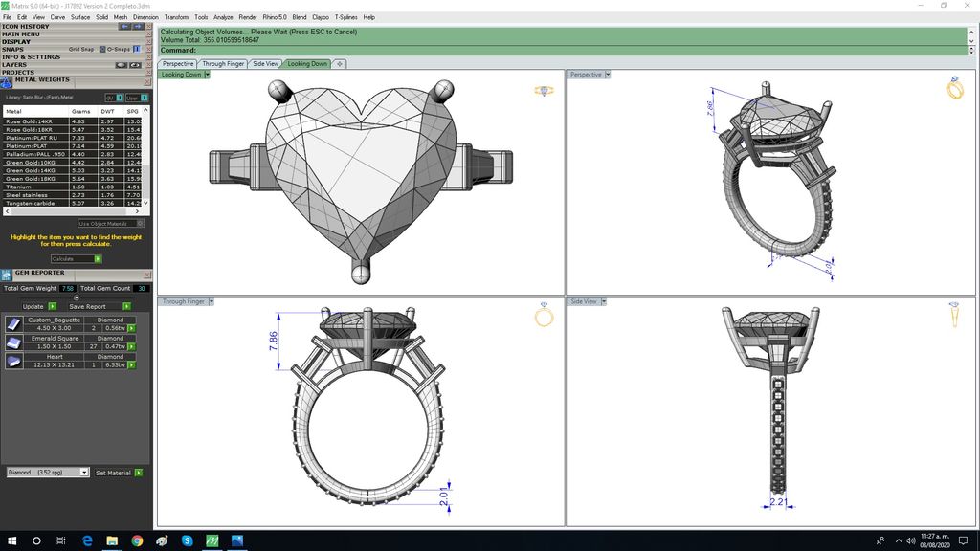Show hidden system tray icons
Screen dimensions: 980x551
[x=898, y=541]
